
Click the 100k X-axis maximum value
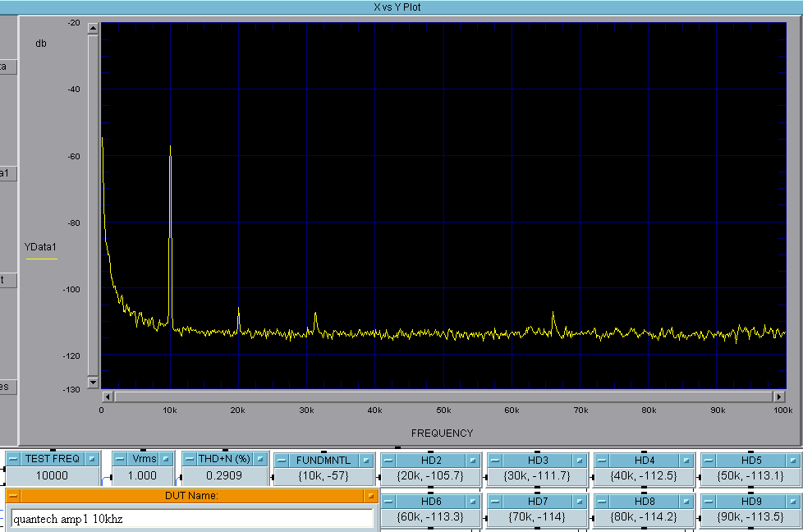[x=783, y=410]
